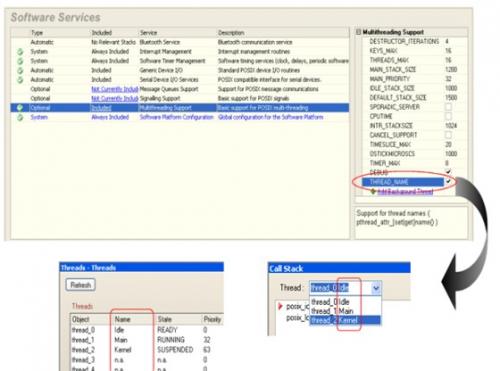
Task: Toggle the CANCEL_SUPPORT checkbox
Action: 449,135
